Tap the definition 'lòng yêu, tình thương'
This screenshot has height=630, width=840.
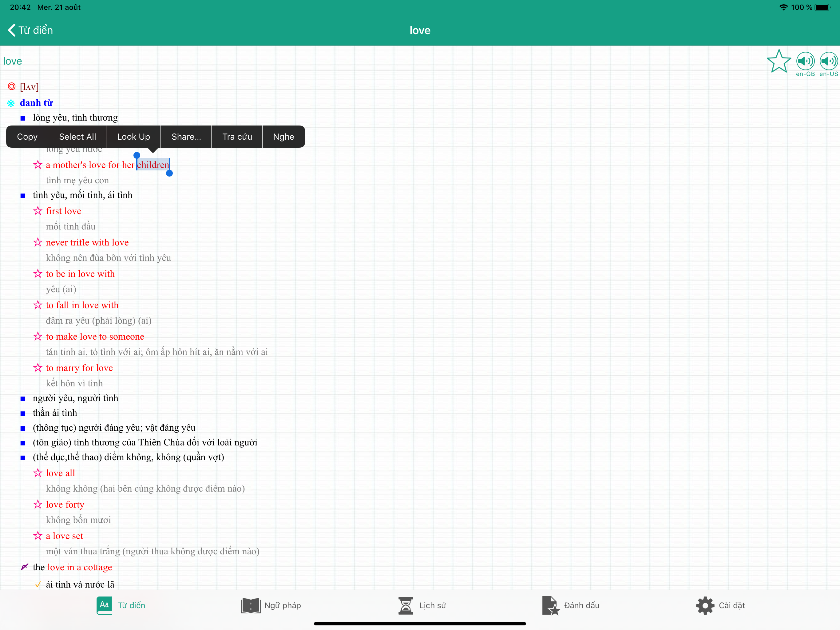tap(75, 118)
